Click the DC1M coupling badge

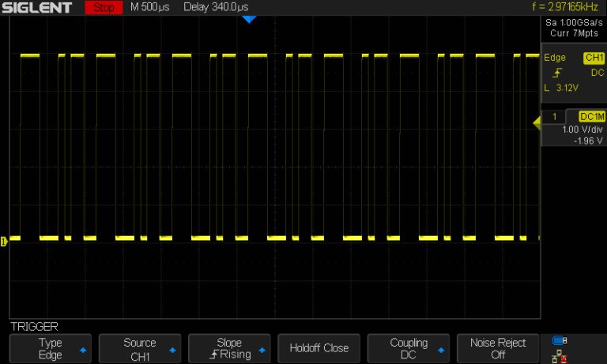(x=591, y=116)
